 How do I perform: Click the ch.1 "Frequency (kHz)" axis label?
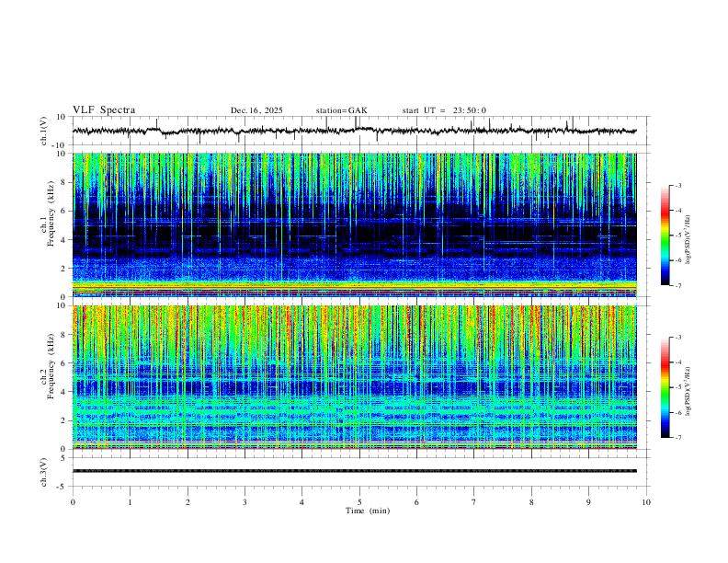coord(51,214)
